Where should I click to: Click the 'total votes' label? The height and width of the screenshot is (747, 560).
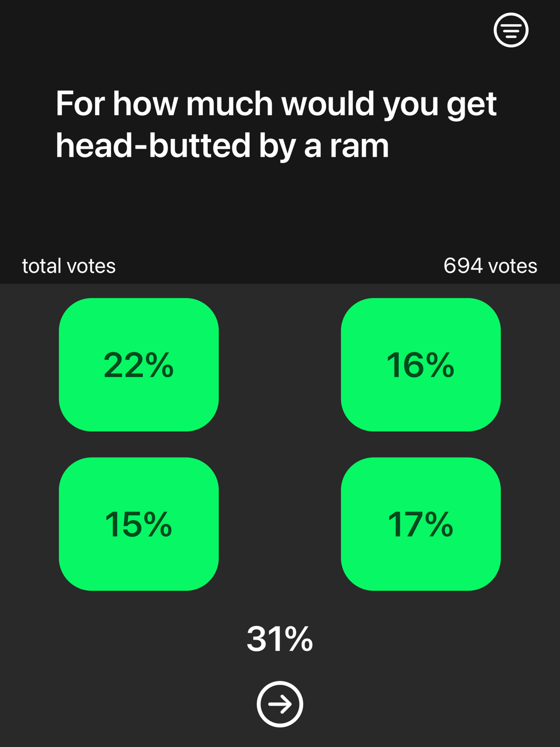69,266
